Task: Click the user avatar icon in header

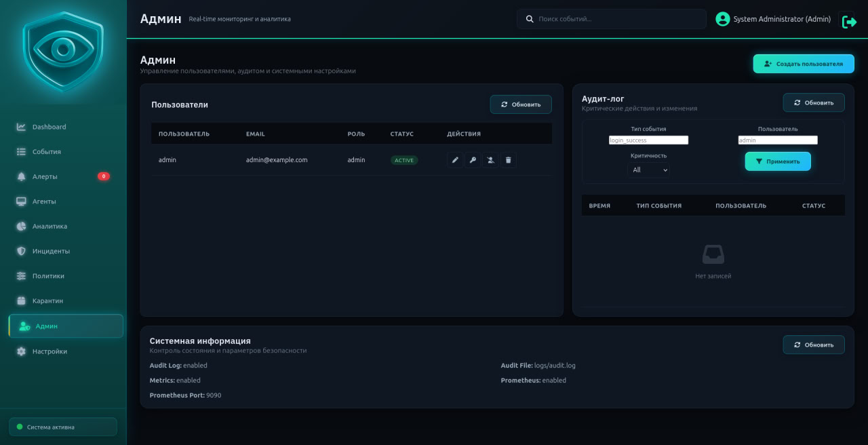Action: [723, 19]
